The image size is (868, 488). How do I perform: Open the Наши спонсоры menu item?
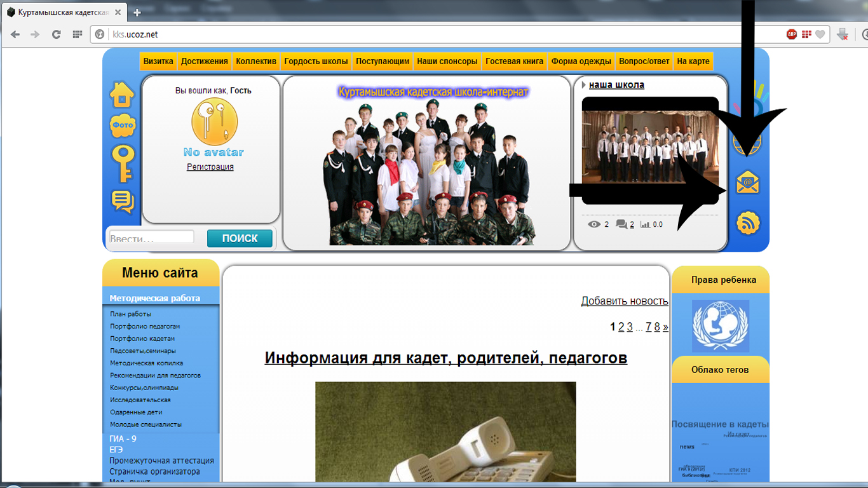[x=447, y=62]
